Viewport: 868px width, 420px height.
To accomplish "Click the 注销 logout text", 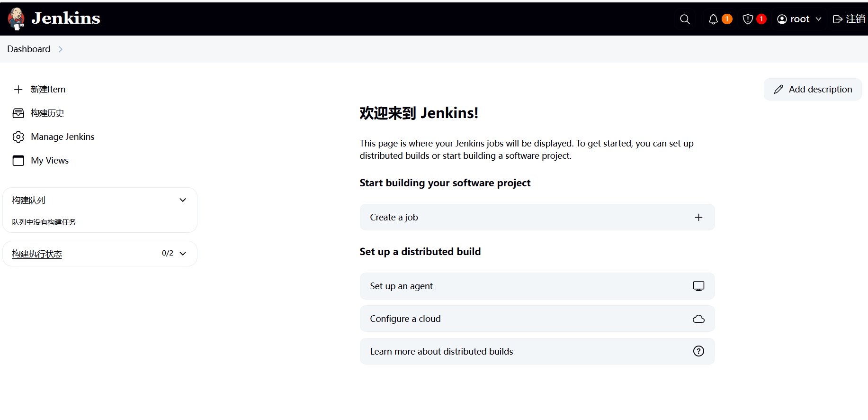I will click(x=855, y=19).
